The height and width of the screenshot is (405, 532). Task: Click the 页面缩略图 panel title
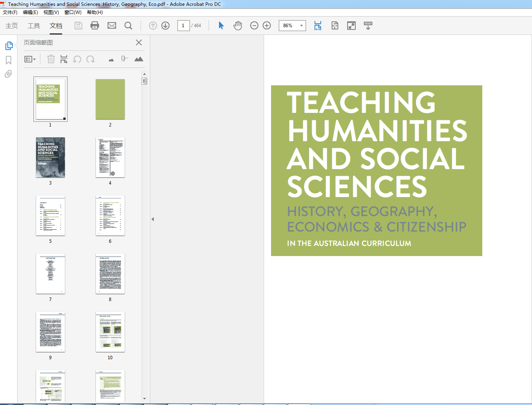click(38, 43)
